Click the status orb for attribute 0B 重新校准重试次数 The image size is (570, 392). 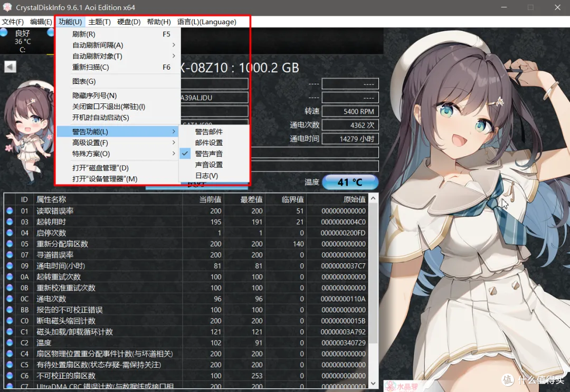(10, 288)
